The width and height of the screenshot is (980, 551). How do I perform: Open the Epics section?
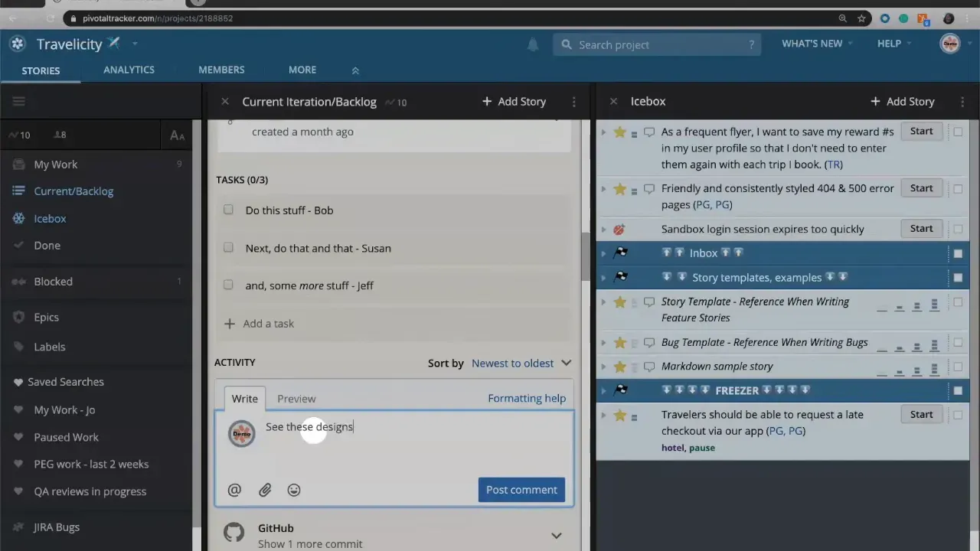46,317
